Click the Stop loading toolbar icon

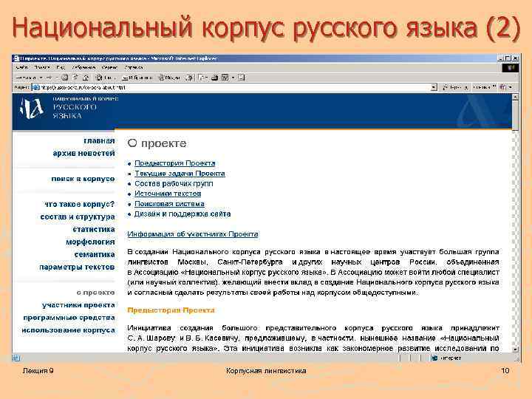pyautogui.click(x=64, y=78)
